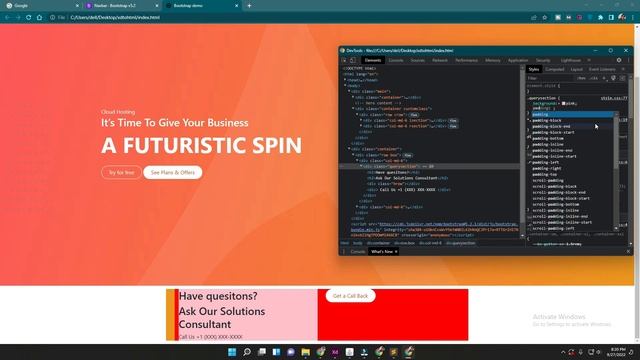Screen dimensions: 640x360
Task: Toggle the .cls class editor
Action: 593,78
